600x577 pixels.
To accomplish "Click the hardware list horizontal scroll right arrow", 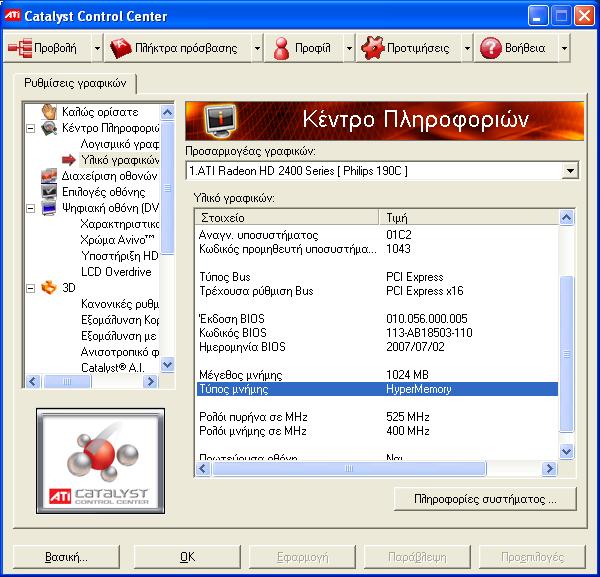I will 550,468.
